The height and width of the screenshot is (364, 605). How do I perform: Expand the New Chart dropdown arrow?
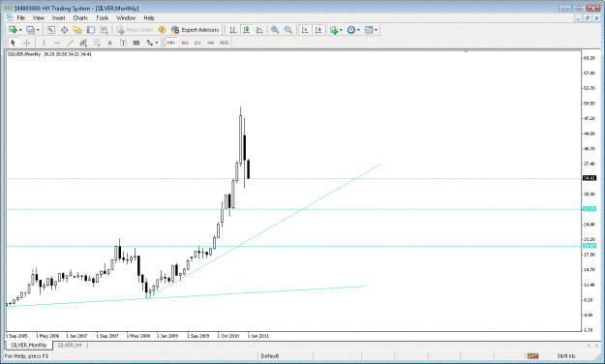tap(20, 30)
